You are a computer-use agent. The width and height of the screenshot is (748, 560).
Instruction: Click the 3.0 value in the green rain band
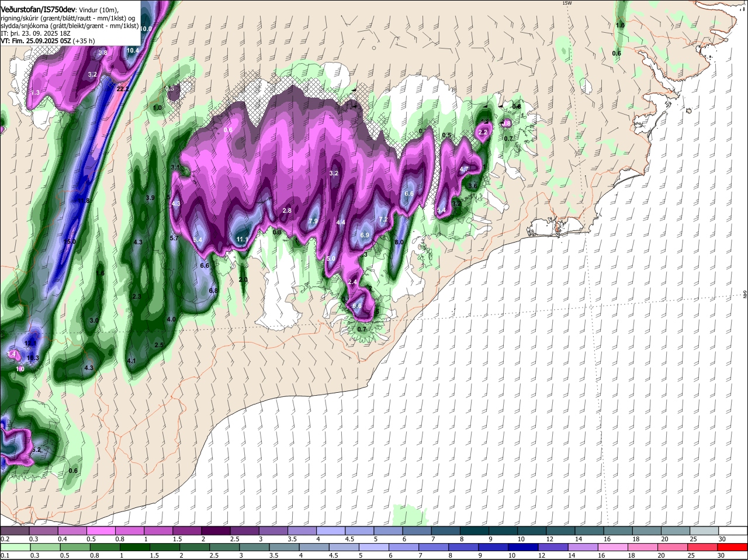click(x=94, y=320)
